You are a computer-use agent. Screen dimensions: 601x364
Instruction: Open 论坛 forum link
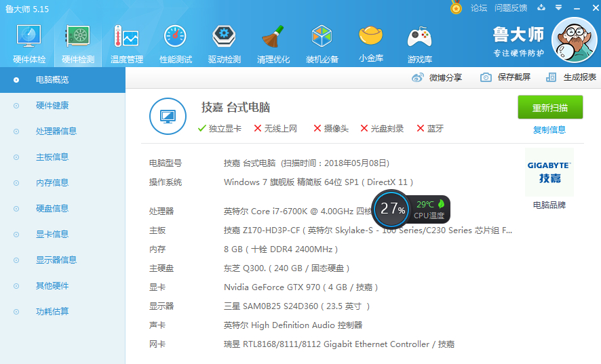click(479, 8)
